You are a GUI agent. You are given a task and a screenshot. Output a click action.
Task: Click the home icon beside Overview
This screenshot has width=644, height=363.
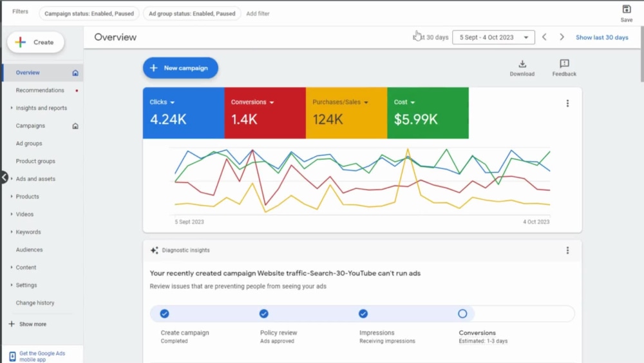75,73
